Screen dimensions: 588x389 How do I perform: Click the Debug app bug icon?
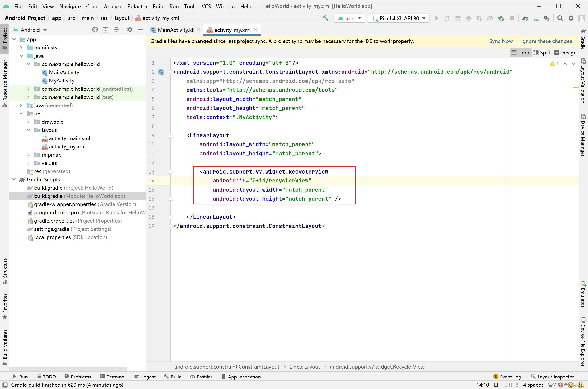click(x=469, y=18)
